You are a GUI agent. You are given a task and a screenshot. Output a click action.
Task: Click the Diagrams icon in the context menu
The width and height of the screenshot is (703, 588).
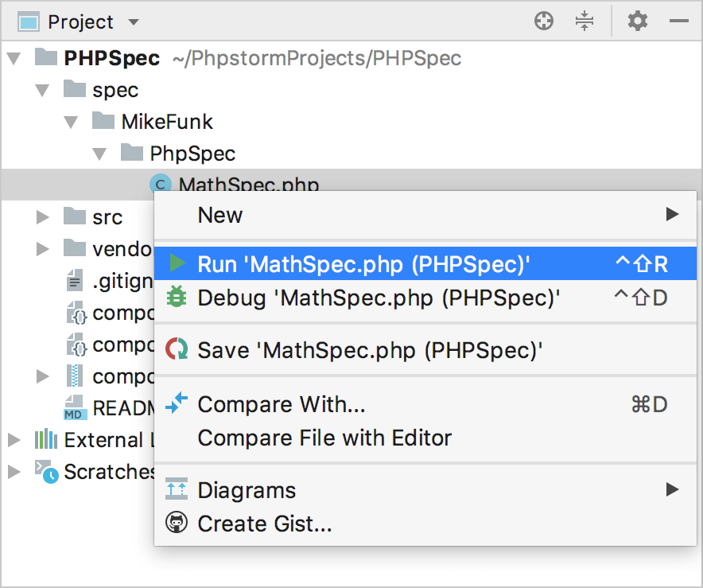click(x=176, y=490)
